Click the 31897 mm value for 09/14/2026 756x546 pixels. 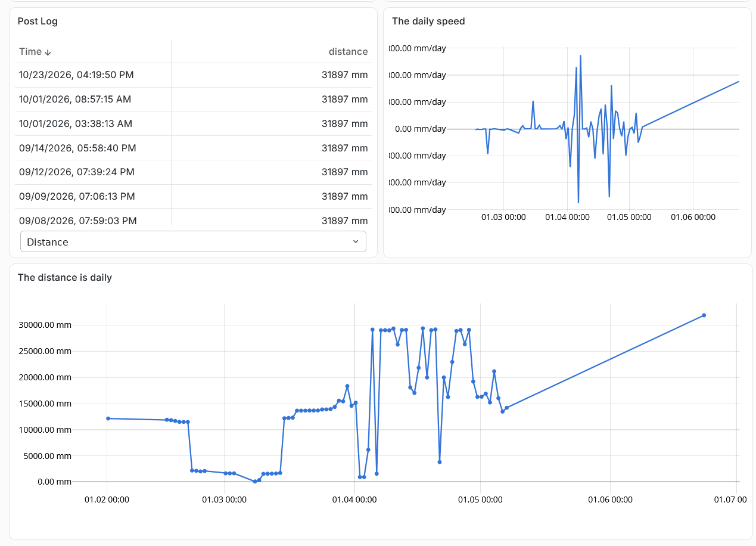coord(345,148)
